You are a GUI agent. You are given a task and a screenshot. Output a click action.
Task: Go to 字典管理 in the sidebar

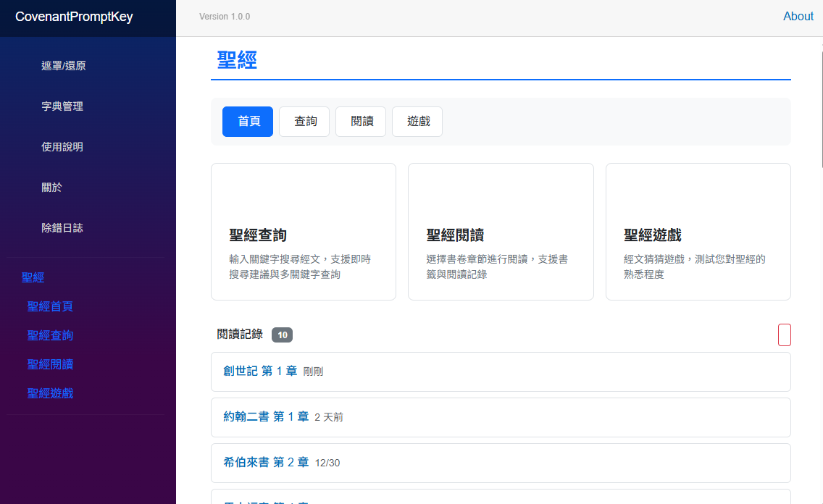(62, 106)
